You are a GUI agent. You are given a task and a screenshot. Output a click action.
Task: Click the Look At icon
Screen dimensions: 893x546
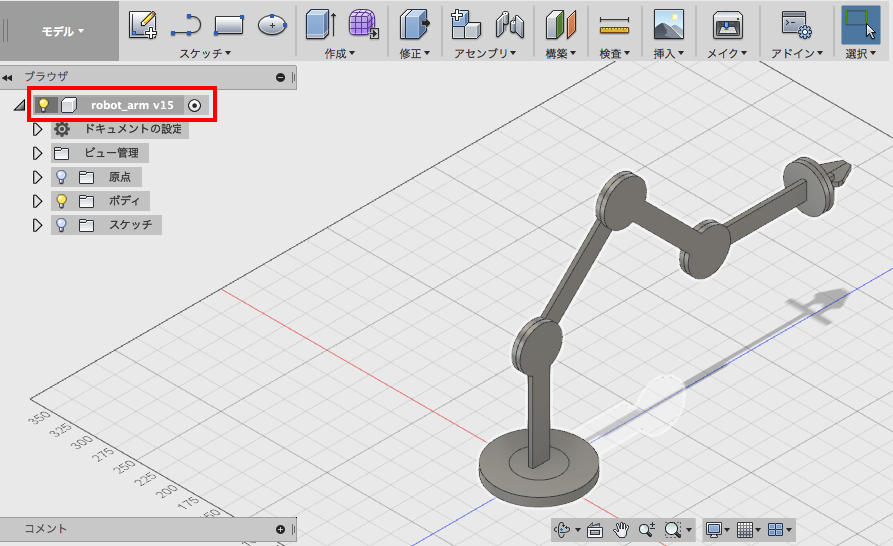pyautogui.click(x=595, y=530)
